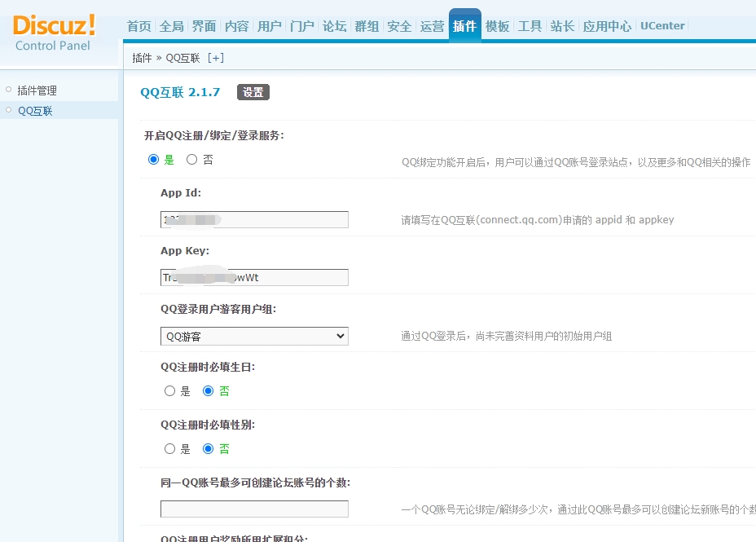Focus the 同一QQ账号最多可创建论坛账号 input field
Screen dimensions: 756x542
click(254, 509)
